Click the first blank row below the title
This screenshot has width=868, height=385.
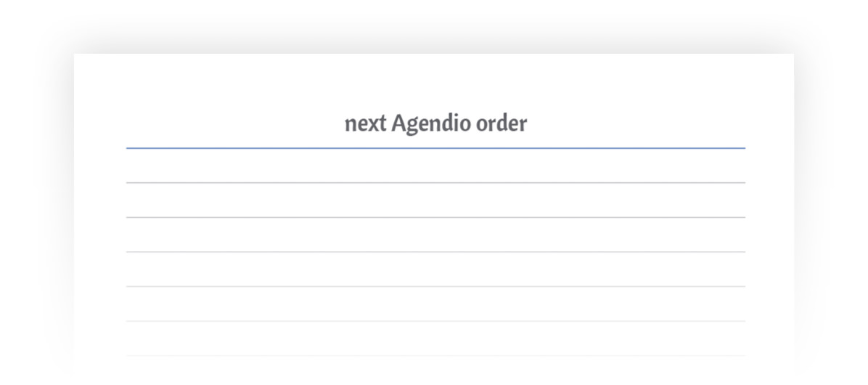(x=435, y=166)
